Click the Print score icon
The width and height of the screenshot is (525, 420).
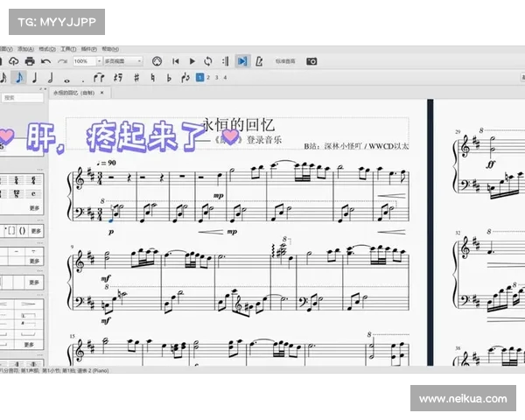29,61
